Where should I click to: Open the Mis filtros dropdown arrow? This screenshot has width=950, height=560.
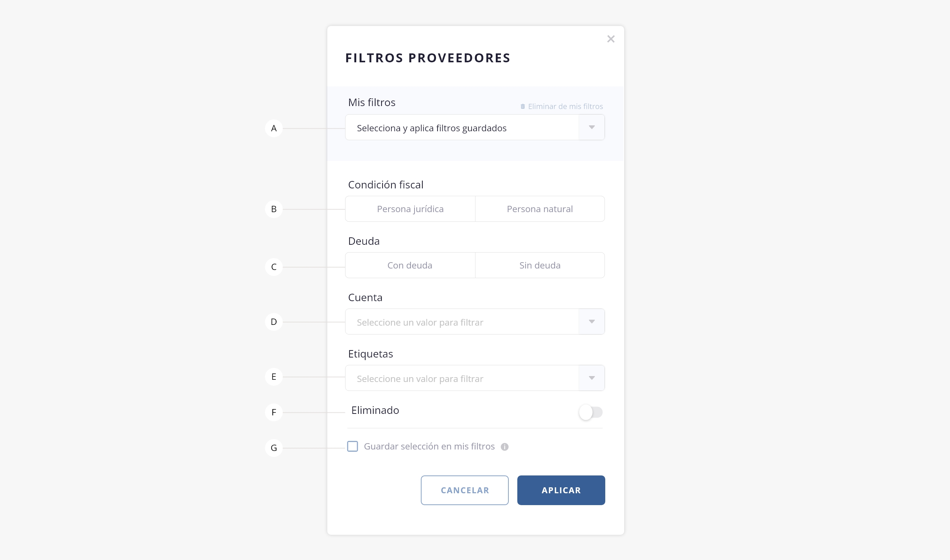click(x=592, y=128)
